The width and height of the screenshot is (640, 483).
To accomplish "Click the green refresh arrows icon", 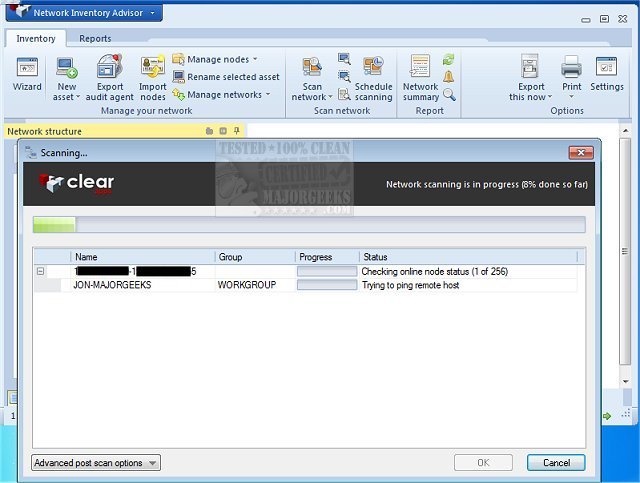I will coord(448,60).
